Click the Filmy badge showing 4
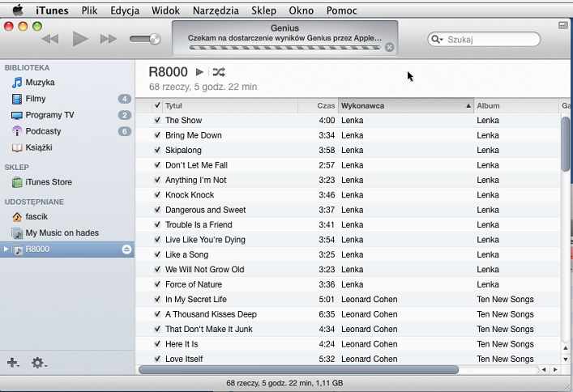Viewport: 573px width, 392px height. point(124,99)
